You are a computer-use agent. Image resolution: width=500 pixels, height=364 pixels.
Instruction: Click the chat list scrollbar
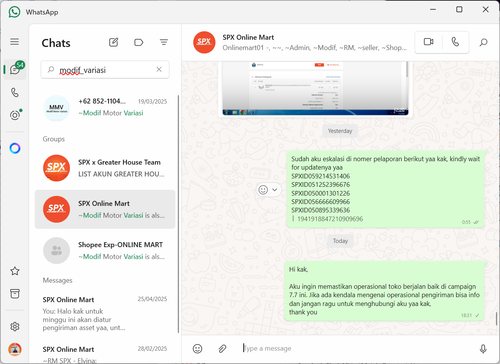(178, 213)
